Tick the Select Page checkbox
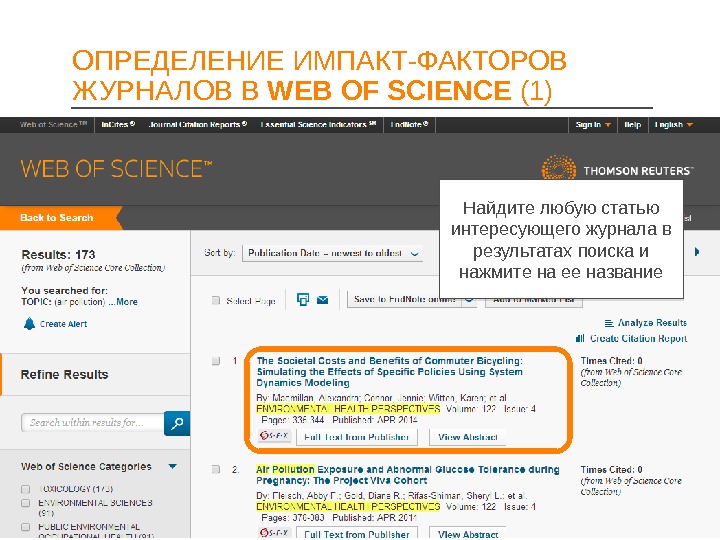This screenshot has height=540, width=720. point(216,301)
